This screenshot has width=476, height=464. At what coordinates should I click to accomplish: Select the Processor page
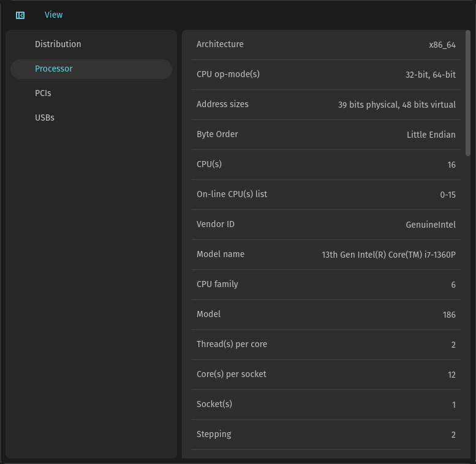91,69
